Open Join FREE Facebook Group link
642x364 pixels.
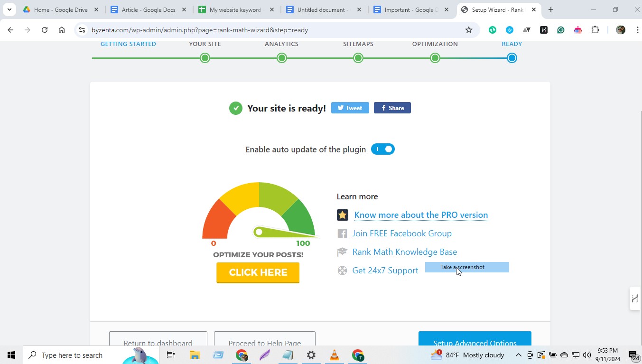click(x=402, y=233)
